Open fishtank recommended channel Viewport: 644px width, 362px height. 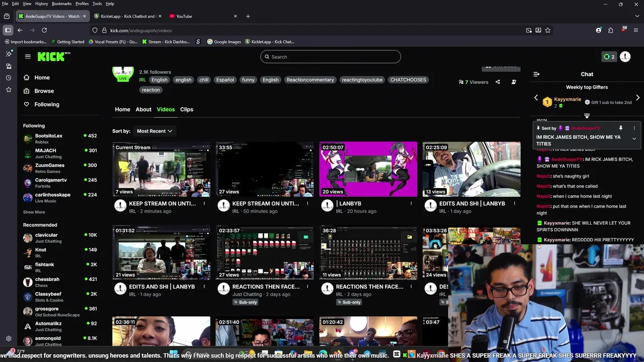tap(60, 267)
